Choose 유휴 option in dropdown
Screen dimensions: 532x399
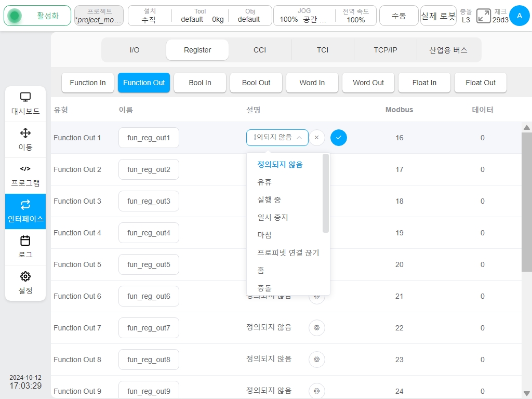pos(264,182)
